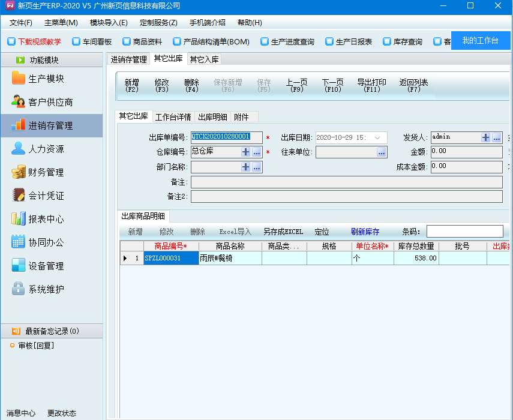513x420 pixels.
Task: Open 财务管理 coins icon
Action: 18,172
